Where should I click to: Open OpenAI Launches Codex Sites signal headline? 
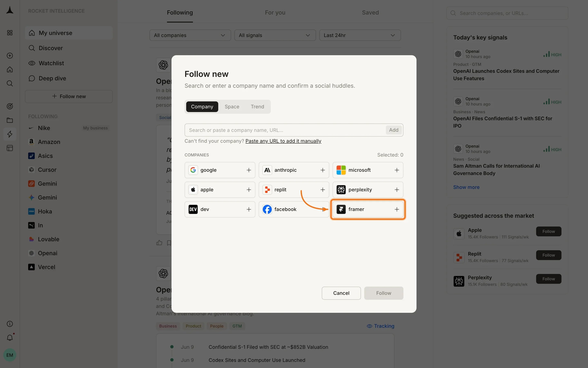(506, 75)
